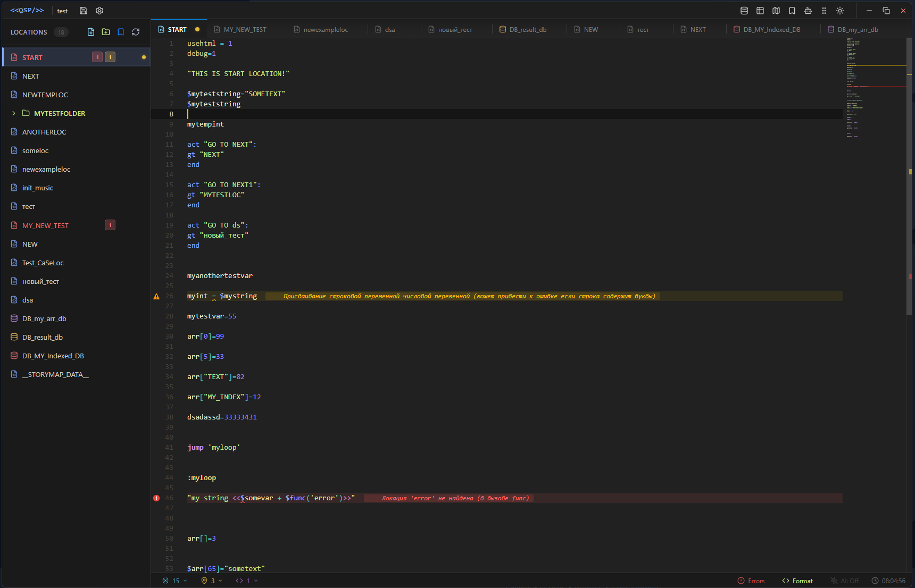Click the inline warning message on line 26
Image resolution: width=915 pixels, height=588 pixels.
462,296
